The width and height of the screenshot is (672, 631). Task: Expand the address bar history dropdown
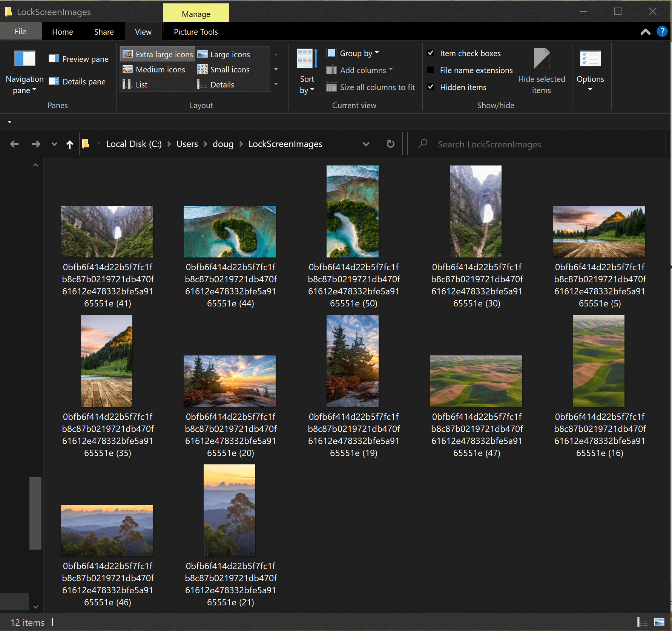click(366, 144)
